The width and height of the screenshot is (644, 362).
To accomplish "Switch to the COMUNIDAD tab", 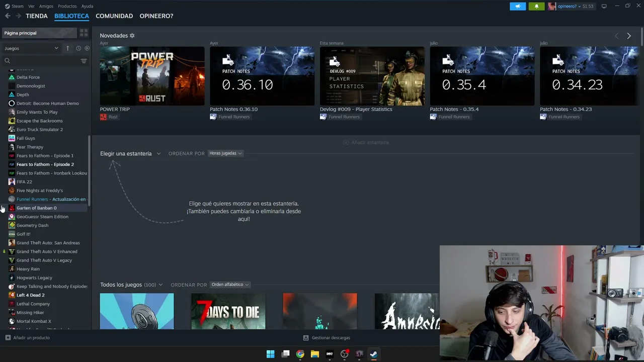I will pos(114,16).
